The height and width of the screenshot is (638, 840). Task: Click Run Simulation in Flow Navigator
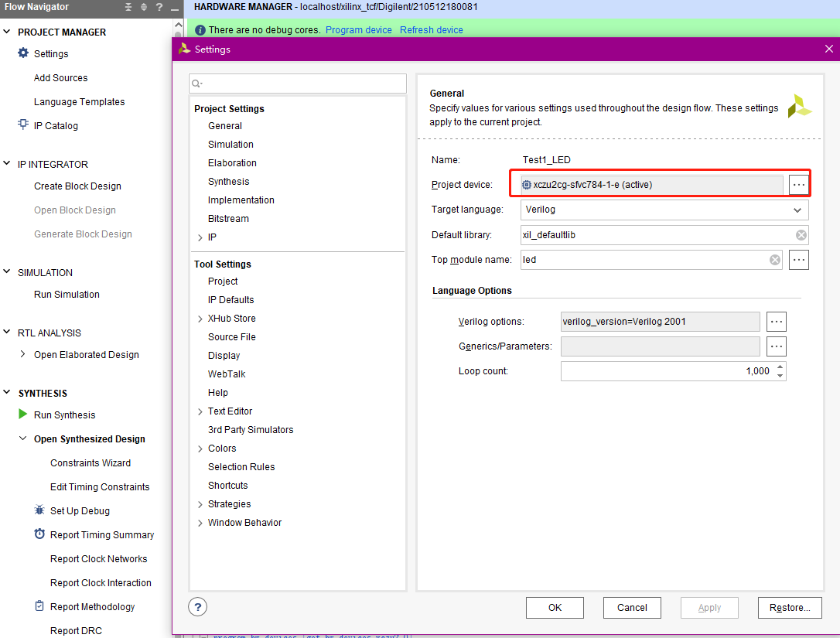(67, 294)
